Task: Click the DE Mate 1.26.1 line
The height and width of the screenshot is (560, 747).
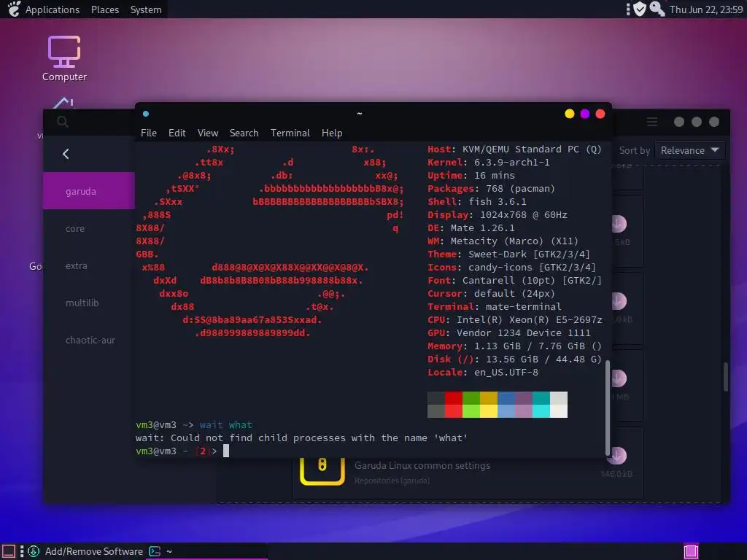Action: (471, 228)
